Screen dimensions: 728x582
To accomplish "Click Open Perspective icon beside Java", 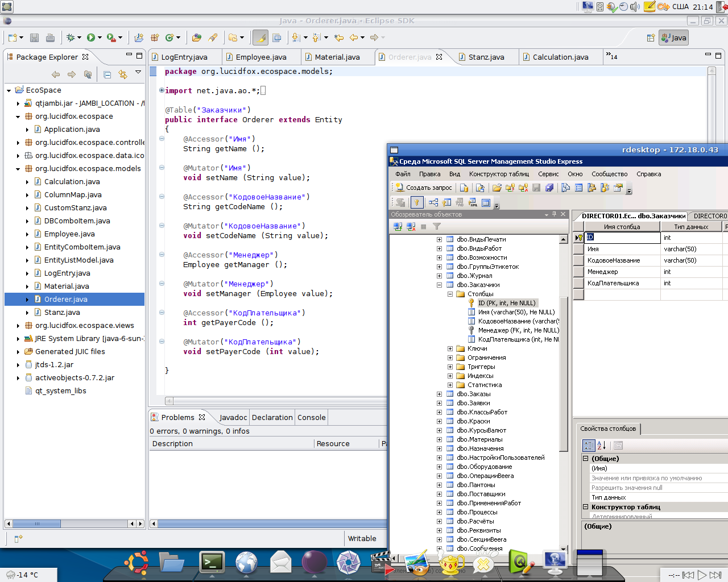I will [x=651, y=38].
